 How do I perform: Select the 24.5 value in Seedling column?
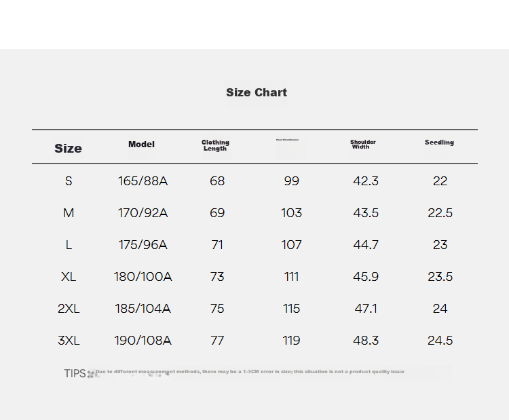coord(440,341)
